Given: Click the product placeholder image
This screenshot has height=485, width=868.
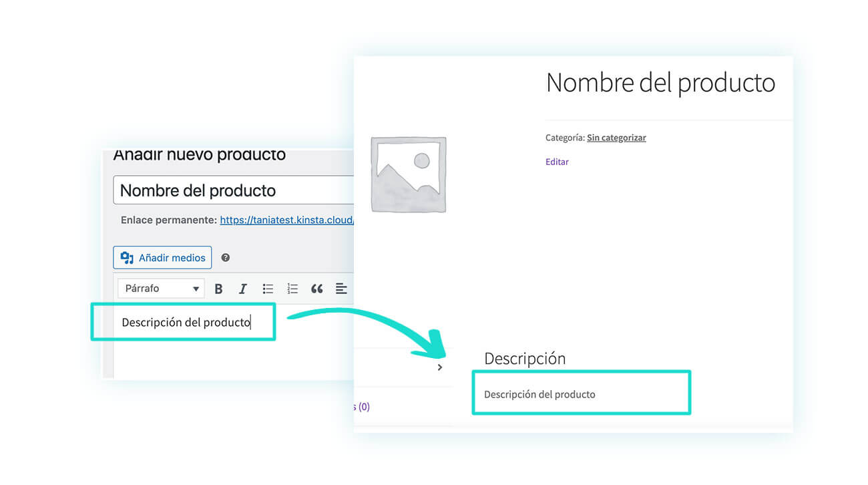Looking at the screenshot, I should 409,174.
